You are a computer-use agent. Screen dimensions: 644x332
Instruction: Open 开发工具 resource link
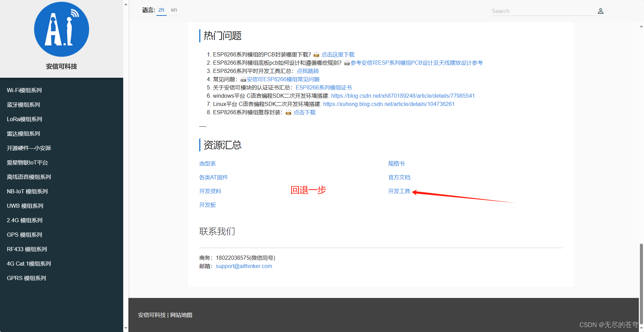coord(399,191)
